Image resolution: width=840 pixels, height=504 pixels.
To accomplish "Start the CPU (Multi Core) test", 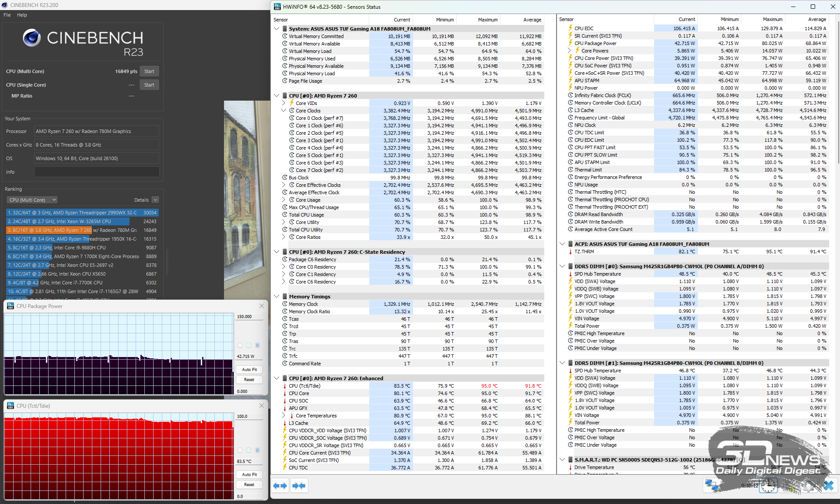I will click(x=149, y=71).
